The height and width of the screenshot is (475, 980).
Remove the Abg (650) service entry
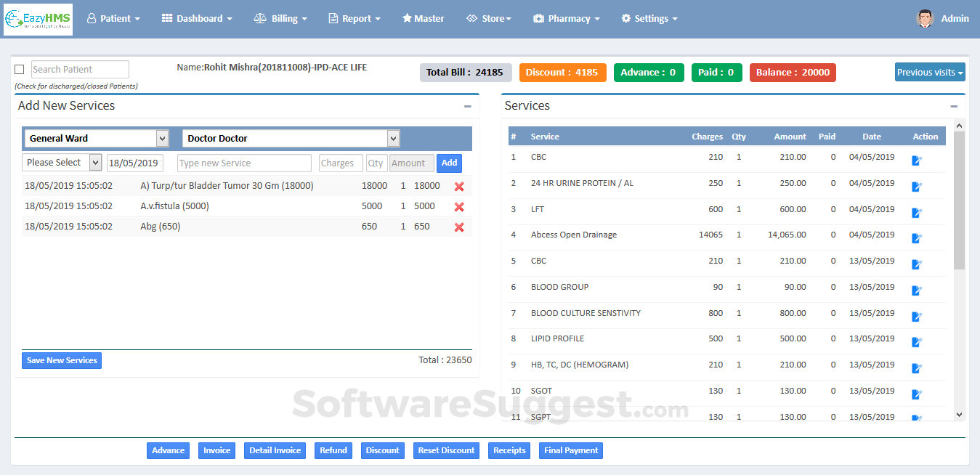[x=459, y=227]
